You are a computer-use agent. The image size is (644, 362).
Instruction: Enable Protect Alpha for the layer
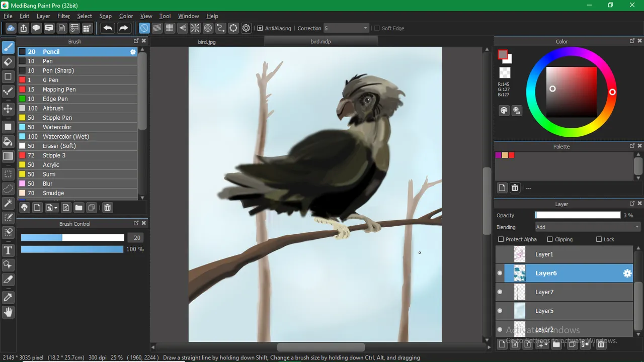click(501, 239)
